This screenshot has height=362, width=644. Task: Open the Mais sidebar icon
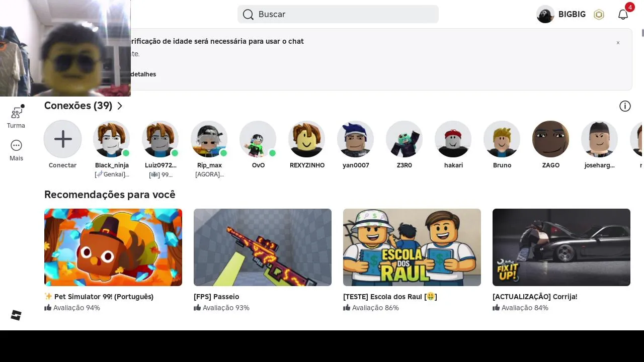(x=16, y=145)
